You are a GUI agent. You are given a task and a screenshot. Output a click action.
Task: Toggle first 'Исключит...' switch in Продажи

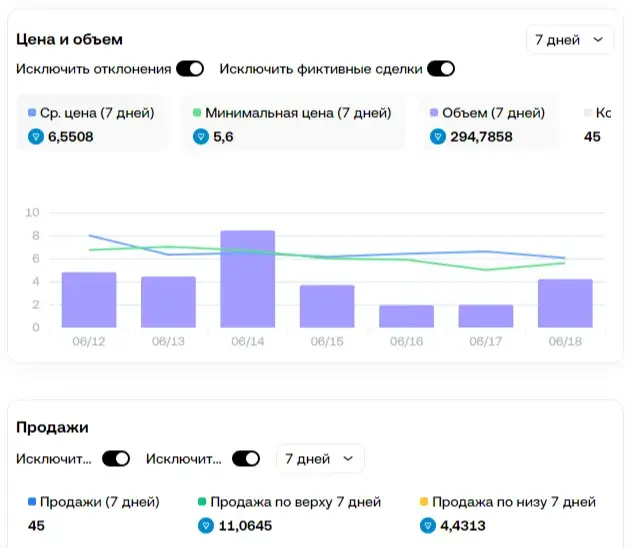tap(116, 459)
